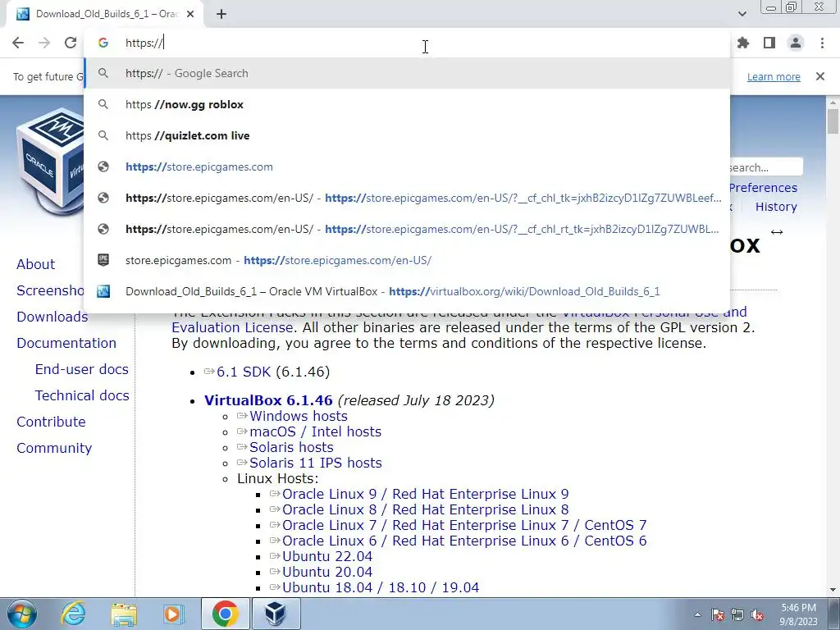
Task: Click the scrollbar down arrow
Action: 833,590
